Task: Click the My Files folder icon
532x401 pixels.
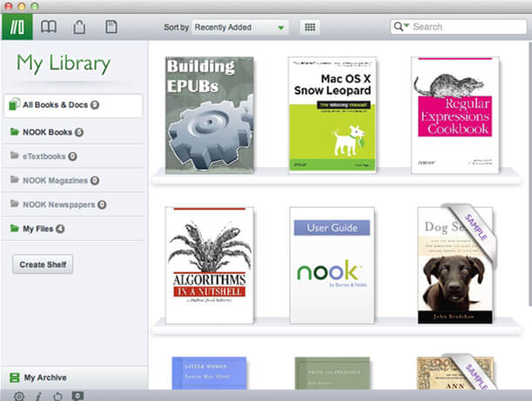Action: tap(14, 228)
